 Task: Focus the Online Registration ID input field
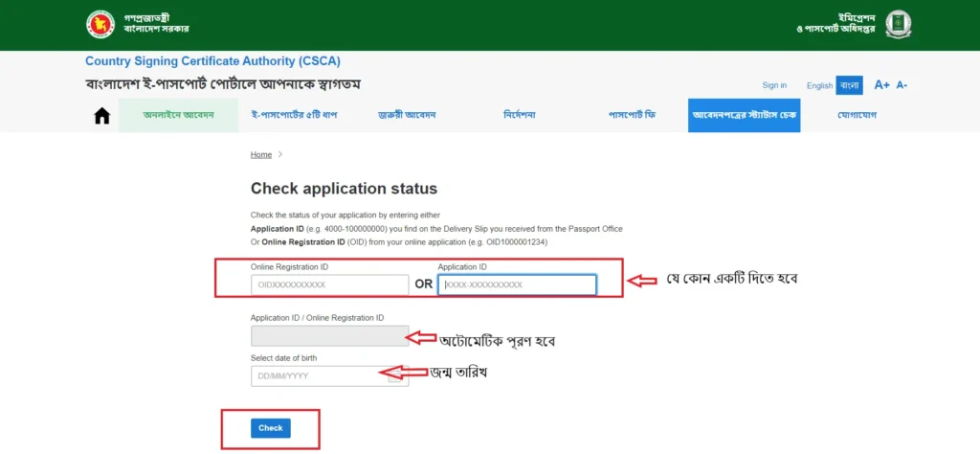tap(330, 284)
